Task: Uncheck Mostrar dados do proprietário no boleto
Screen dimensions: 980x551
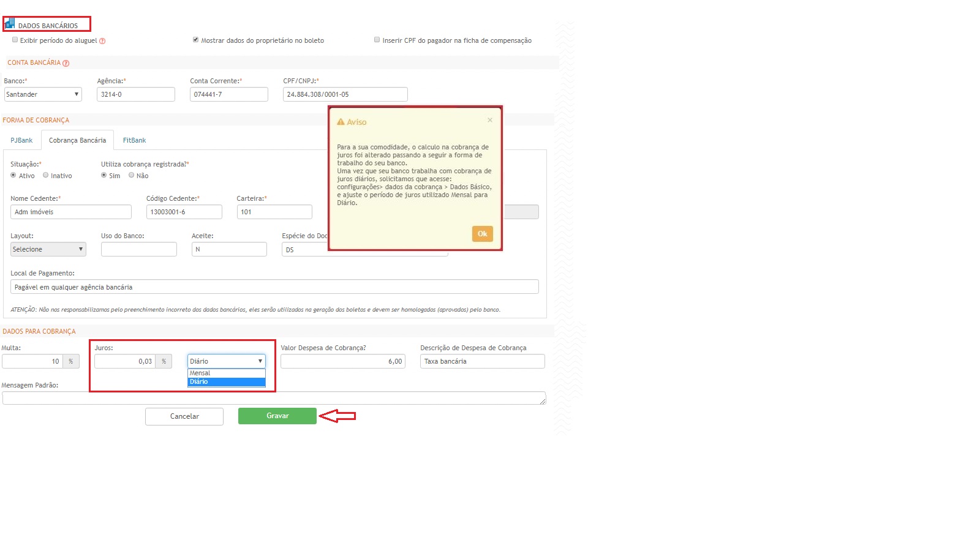Action: 196,40
